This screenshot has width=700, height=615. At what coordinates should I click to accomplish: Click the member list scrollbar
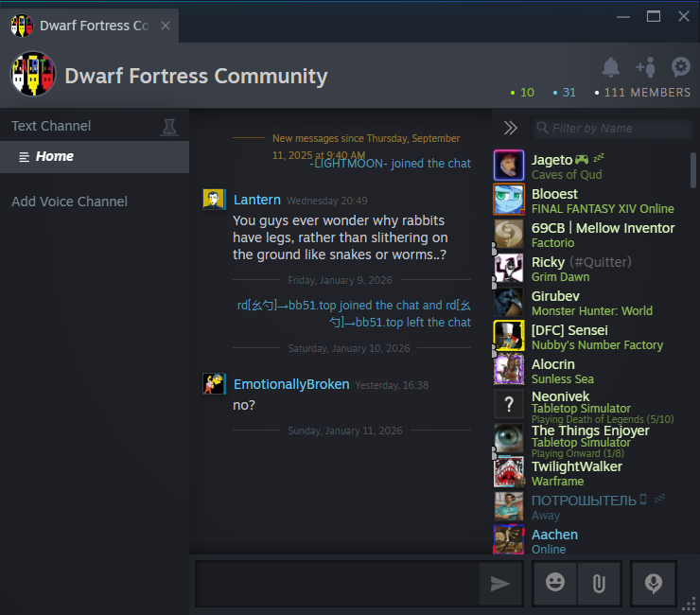[x=693, y=170]
